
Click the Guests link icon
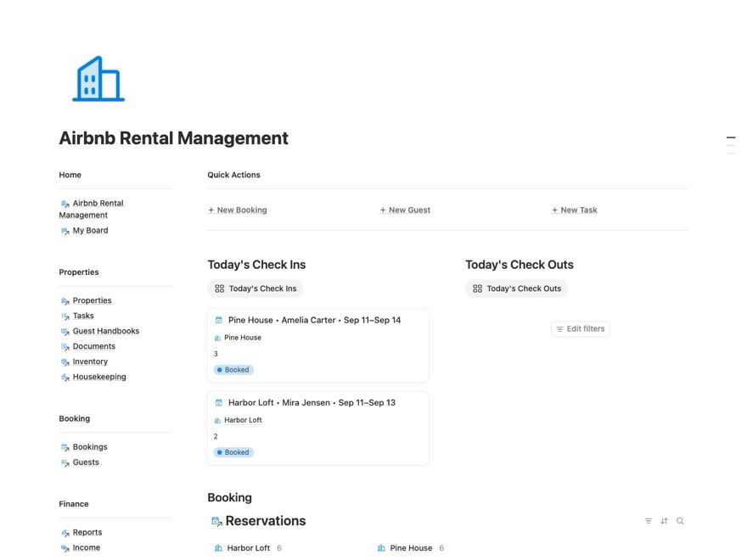[x=65, y=463]
